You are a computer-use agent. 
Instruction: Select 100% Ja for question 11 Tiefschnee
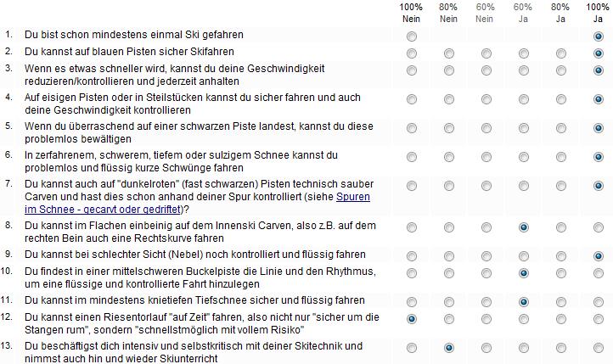(x=598, y=302)
